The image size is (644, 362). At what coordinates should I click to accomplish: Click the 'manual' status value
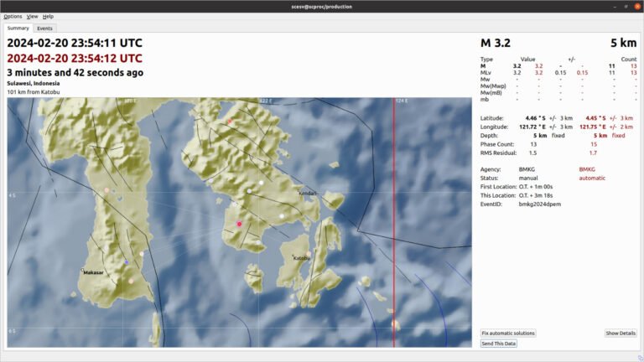tap(528, 178)
